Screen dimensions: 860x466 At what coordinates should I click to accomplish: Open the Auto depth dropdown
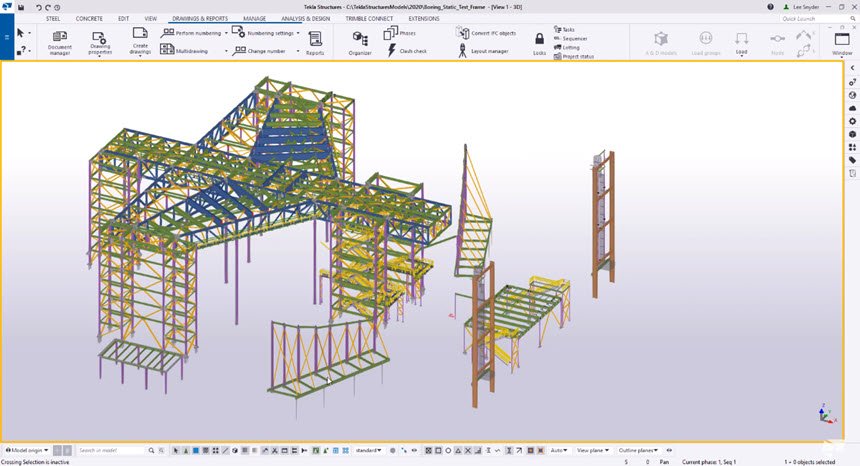coord(558,450)
